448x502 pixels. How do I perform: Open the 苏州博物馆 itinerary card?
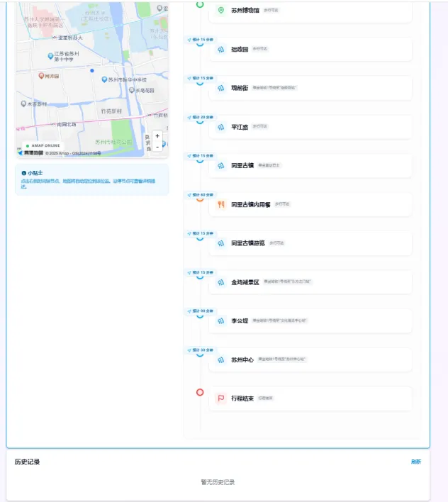point(310,11)
